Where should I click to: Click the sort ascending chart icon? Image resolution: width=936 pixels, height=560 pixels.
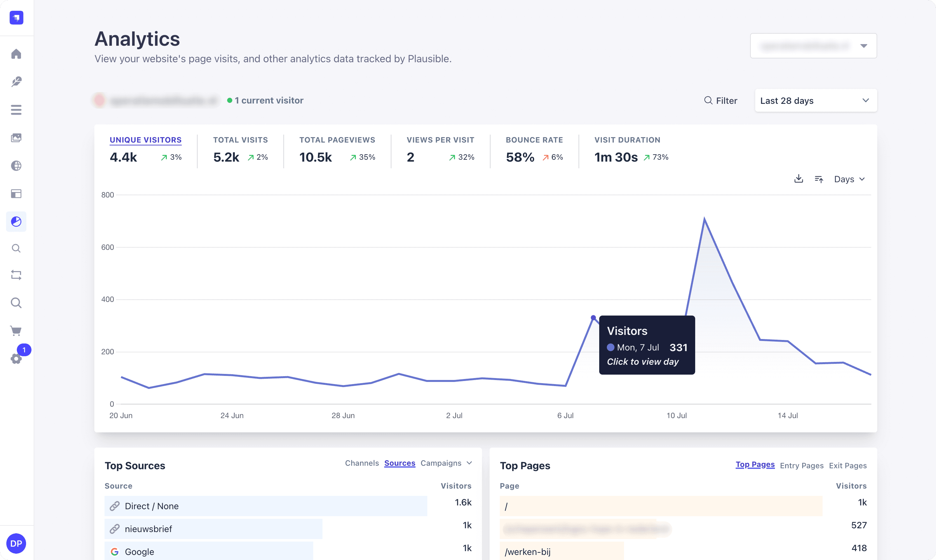[818, 179]
